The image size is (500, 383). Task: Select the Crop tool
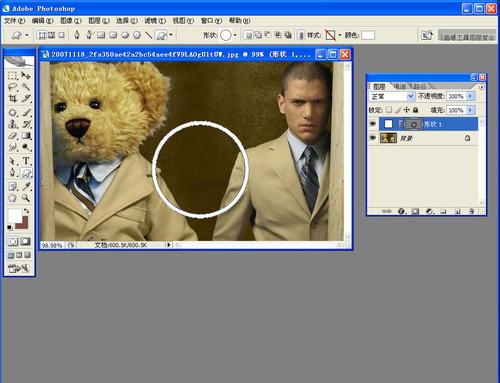click(12, 98)
